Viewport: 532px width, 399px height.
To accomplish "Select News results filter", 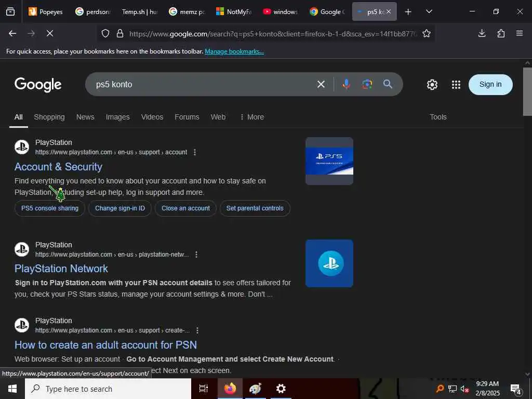I will point(85,117).
